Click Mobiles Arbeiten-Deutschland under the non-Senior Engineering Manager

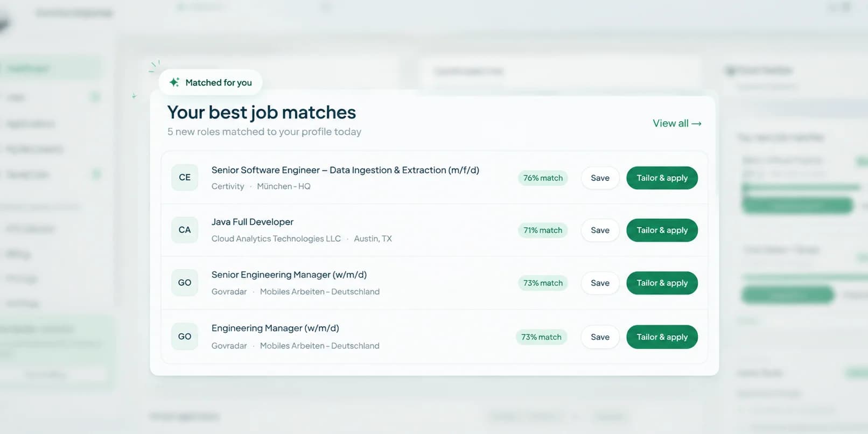pos(320,346)
